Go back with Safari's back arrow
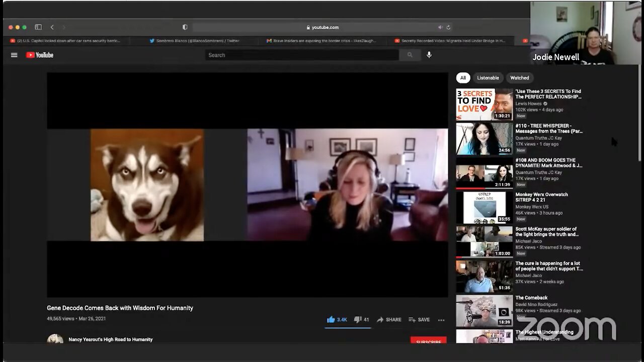 (52, 27)
